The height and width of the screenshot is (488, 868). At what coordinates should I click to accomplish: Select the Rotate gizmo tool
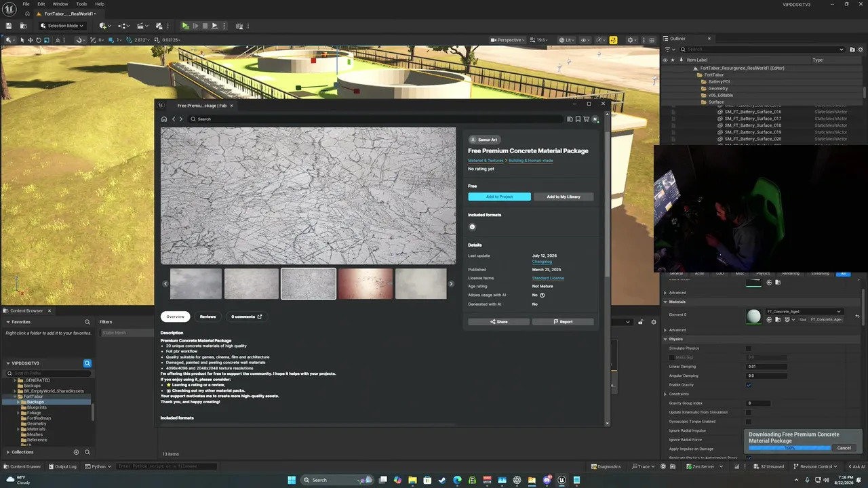38,40
